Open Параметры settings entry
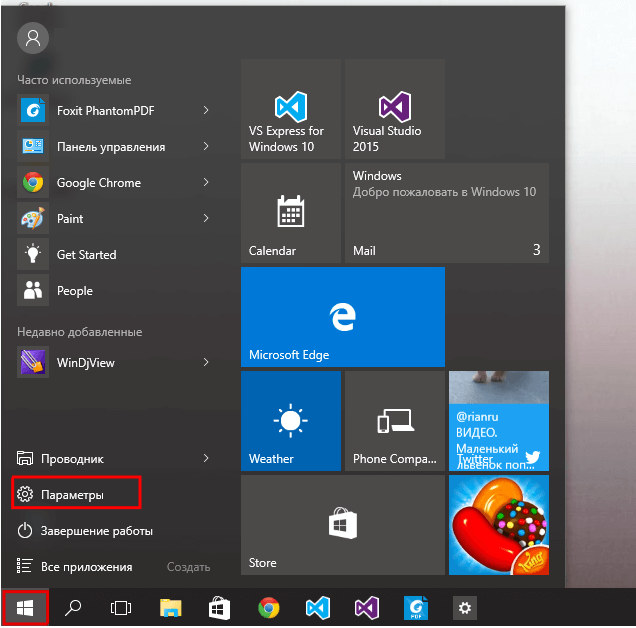This screenshot has height=628, width=636. click(x=73, y=494)
